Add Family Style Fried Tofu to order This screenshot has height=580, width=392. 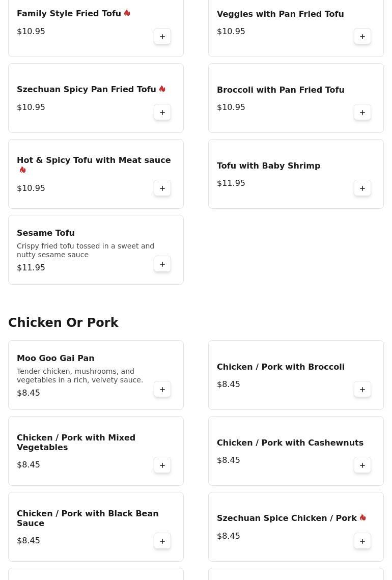point(162,36)
